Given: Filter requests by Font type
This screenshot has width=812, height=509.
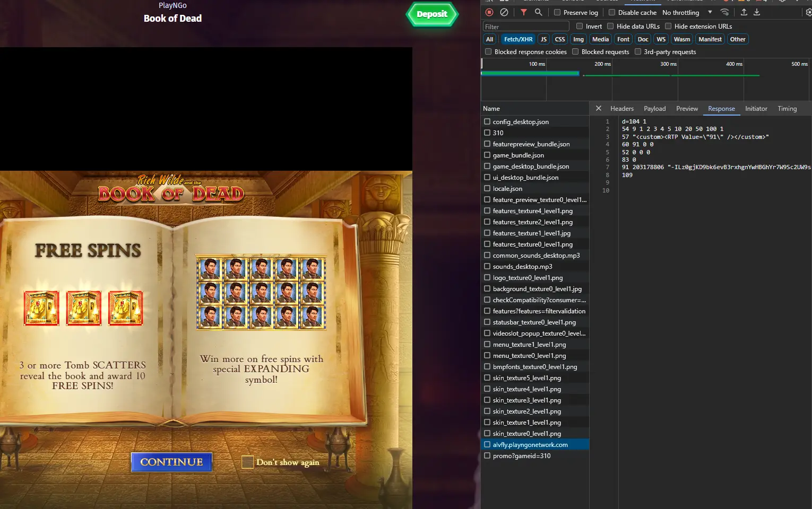Looking at the screenshot, I should tap(623, 39).
